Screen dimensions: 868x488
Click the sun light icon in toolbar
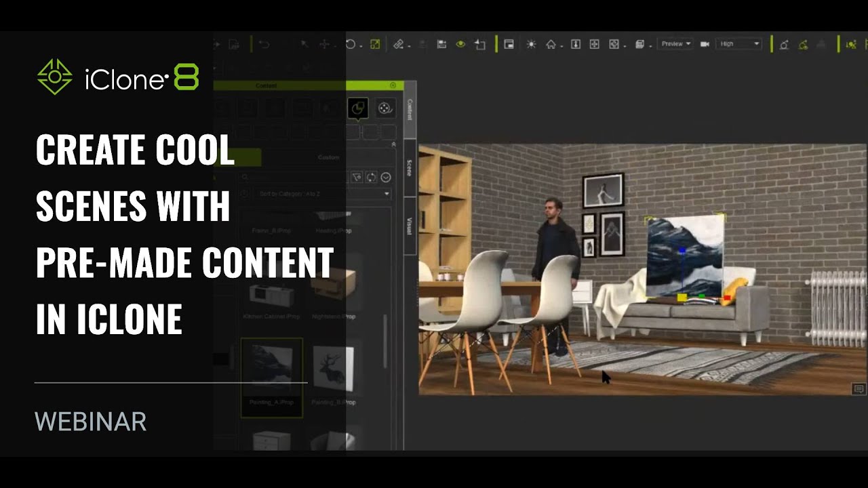pos(531,44)
